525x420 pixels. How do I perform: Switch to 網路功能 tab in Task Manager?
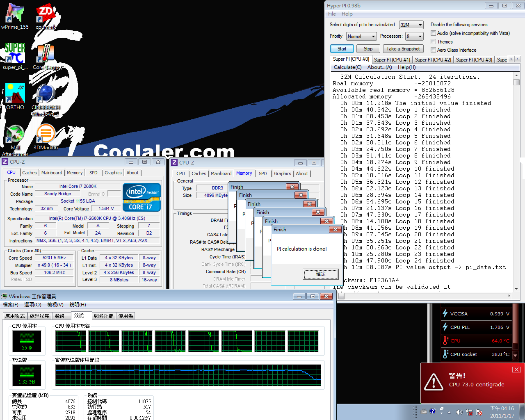103,316
